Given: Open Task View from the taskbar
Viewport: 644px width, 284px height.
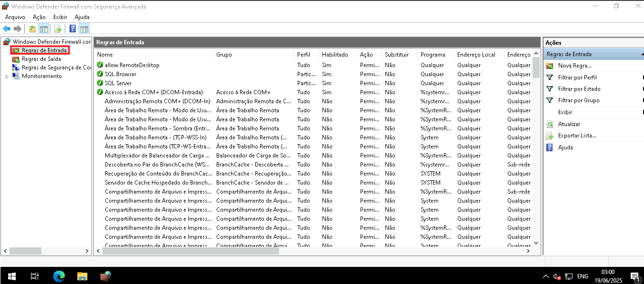Looking at the screenshot, I should (x=34, y=276).
